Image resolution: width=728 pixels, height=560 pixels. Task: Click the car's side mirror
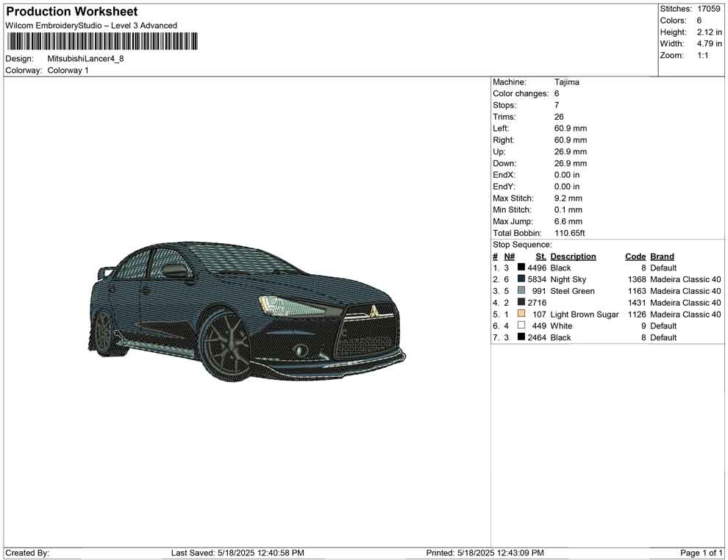[175, 271]
